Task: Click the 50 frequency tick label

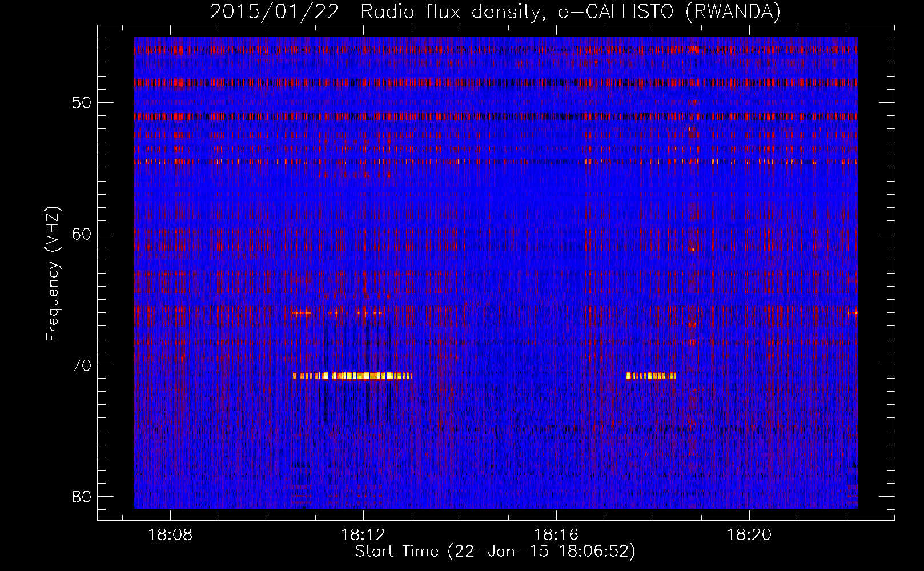Action: pyautogui.click(x=82, y=103)
